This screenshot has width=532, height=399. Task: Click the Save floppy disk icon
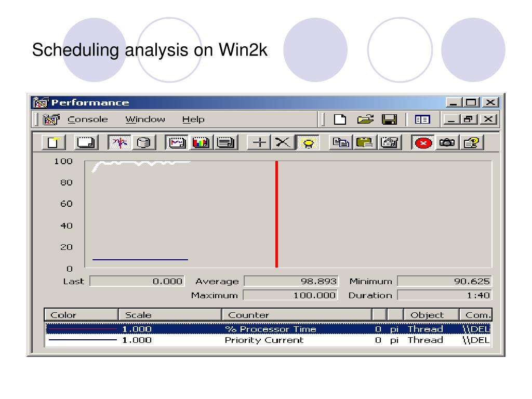pos(390,119)
